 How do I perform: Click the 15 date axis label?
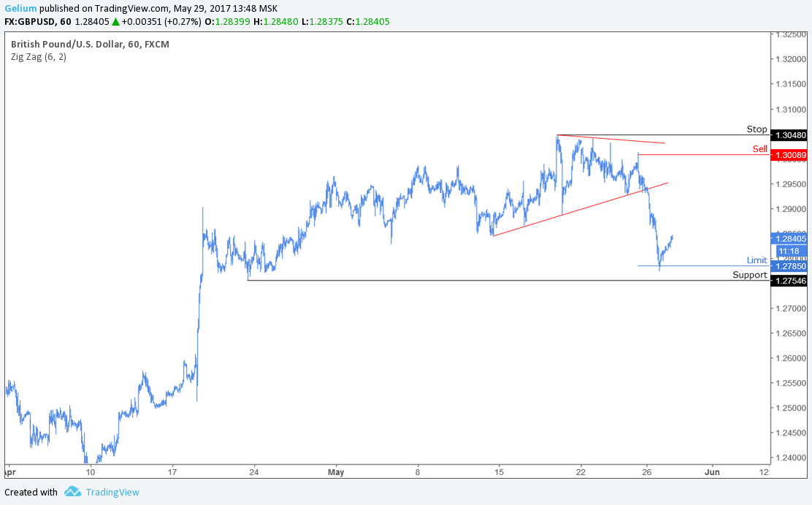(x=499, y=472)
